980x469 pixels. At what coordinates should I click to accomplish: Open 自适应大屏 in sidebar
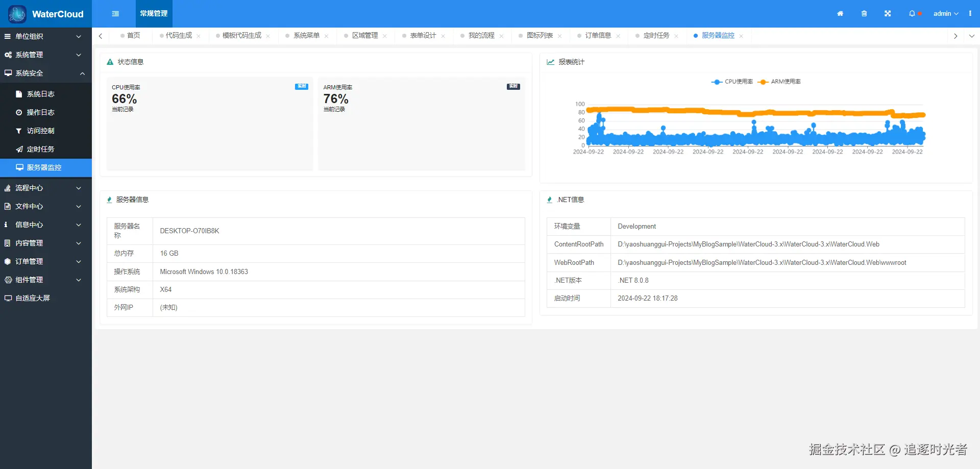click(x=46, y=298)
